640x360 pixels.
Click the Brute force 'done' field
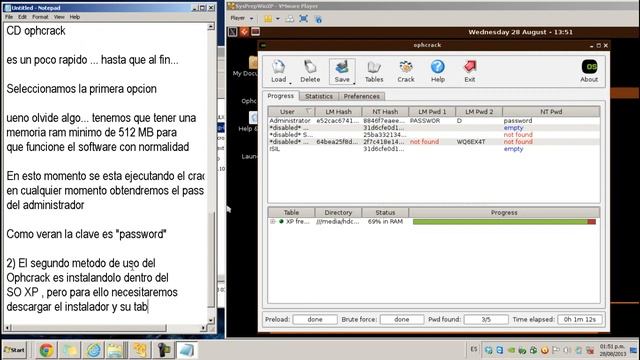(x=402, y=320)
